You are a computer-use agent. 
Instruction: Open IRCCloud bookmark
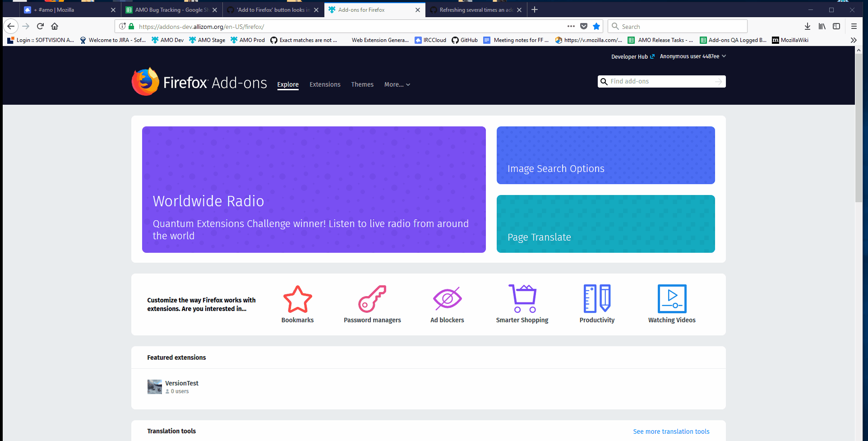[x=430, y=40]
